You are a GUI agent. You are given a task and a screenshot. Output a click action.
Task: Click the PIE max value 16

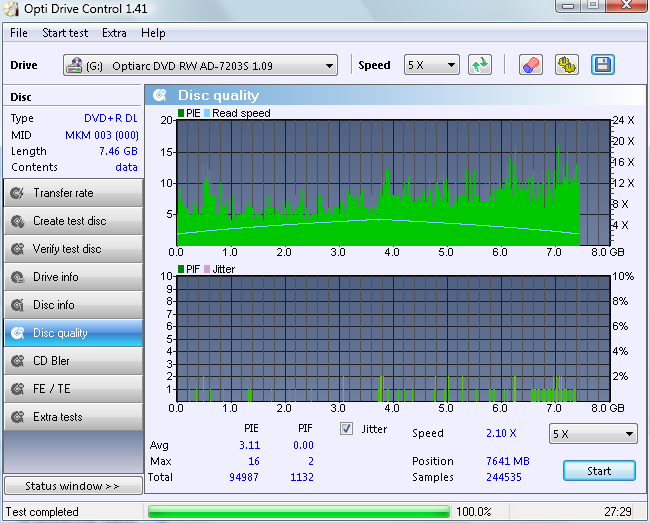coord(254,461)
